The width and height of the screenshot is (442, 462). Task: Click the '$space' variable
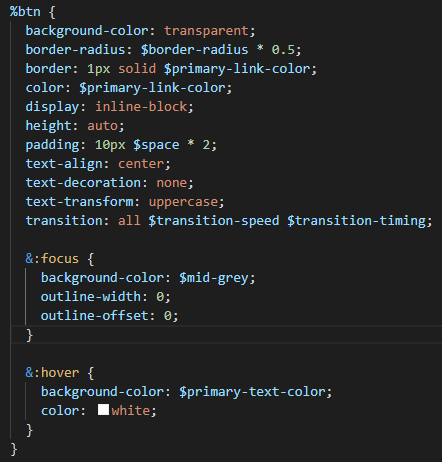pos(156,145)
